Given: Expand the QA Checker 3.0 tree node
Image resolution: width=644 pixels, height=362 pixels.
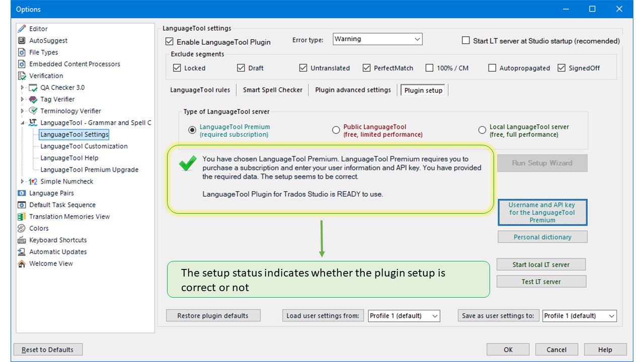Looking at the screenshot, I should pyautogui.click(x=22, y=87).
